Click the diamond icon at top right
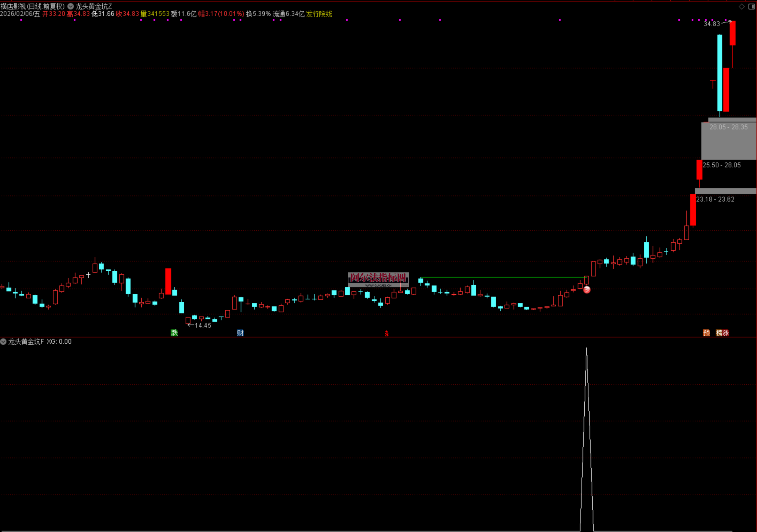Screen dimensions: 757x532 [x=742, y=7]
